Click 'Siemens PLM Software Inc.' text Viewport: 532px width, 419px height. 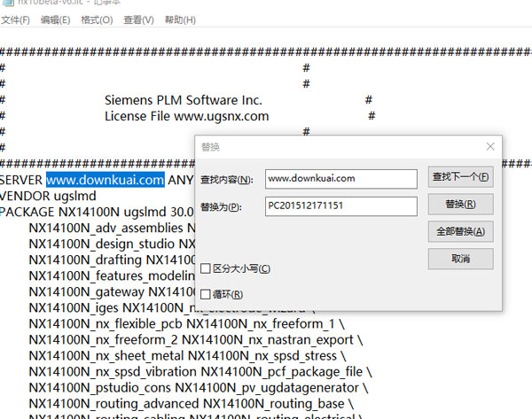(x=184, y=100)
